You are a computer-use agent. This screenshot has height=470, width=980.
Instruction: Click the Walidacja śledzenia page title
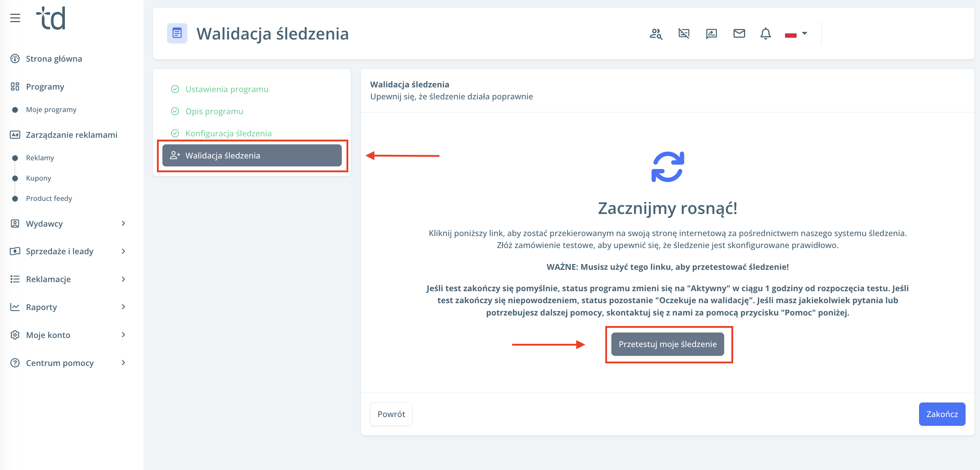(x=273, y=33)
